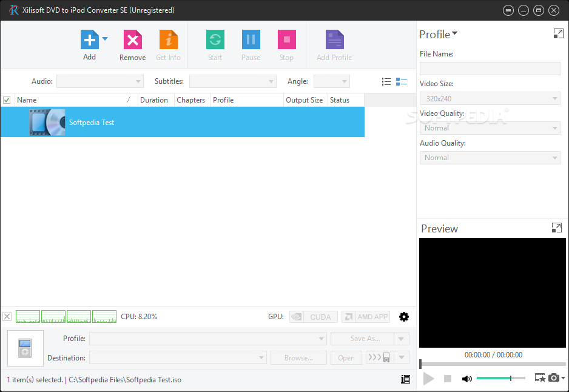The height and width of the screenshot is (392, 569).
Task: Switch to simple list view icon
Action: click(x=386, y=81)
